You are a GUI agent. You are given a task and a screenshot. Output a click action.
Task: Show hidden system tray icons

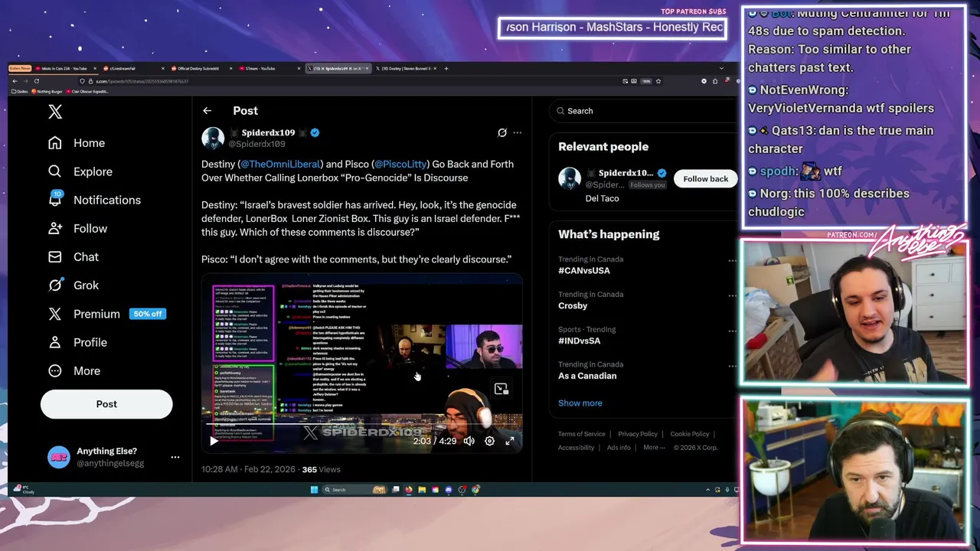(x=707, y=490)
